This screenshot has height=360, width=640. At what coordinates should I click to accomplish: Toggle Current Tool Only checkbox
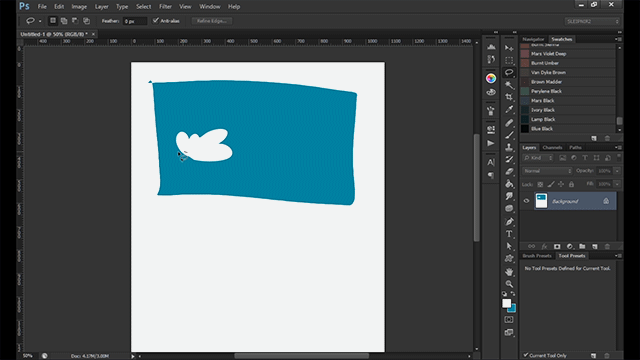click(x=526, y=355)
